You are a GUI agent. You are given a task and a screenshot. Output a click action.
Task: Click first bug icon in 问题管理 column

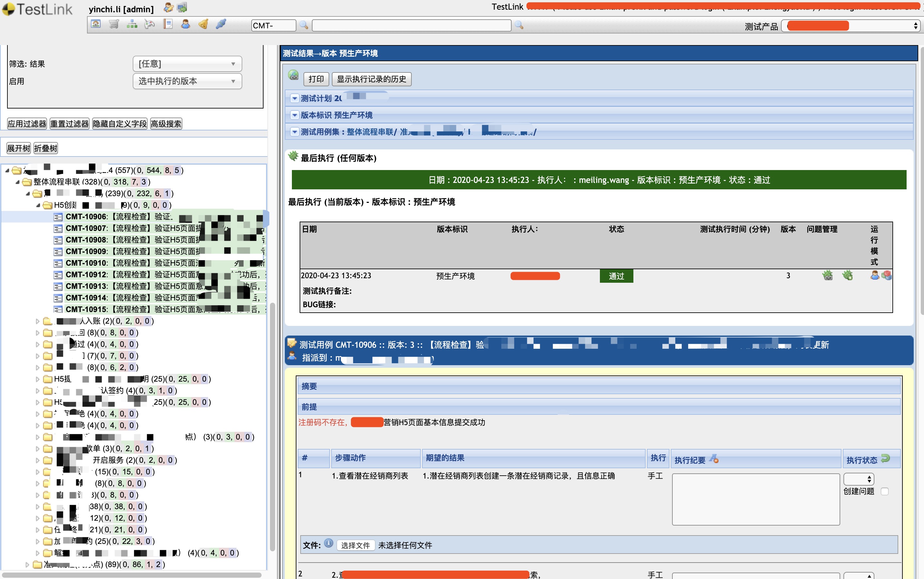pos(828,275)
